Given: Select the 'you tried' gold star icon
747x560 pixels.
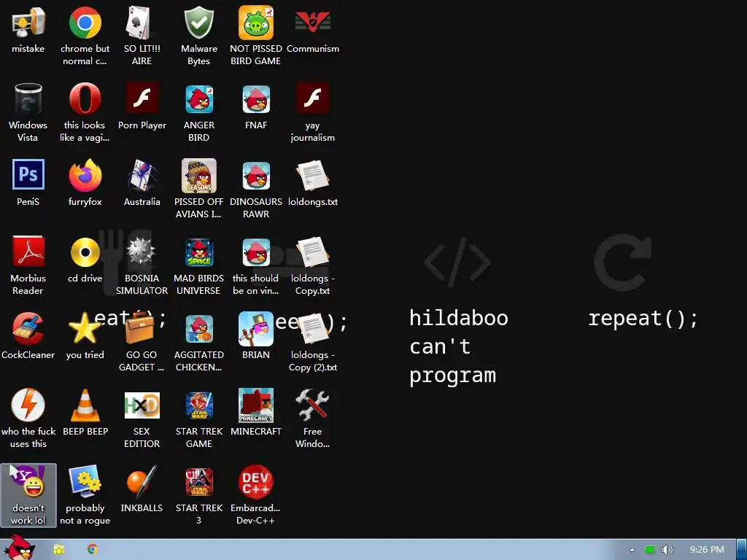Looking at the screenshot, I should click(85, 329).
